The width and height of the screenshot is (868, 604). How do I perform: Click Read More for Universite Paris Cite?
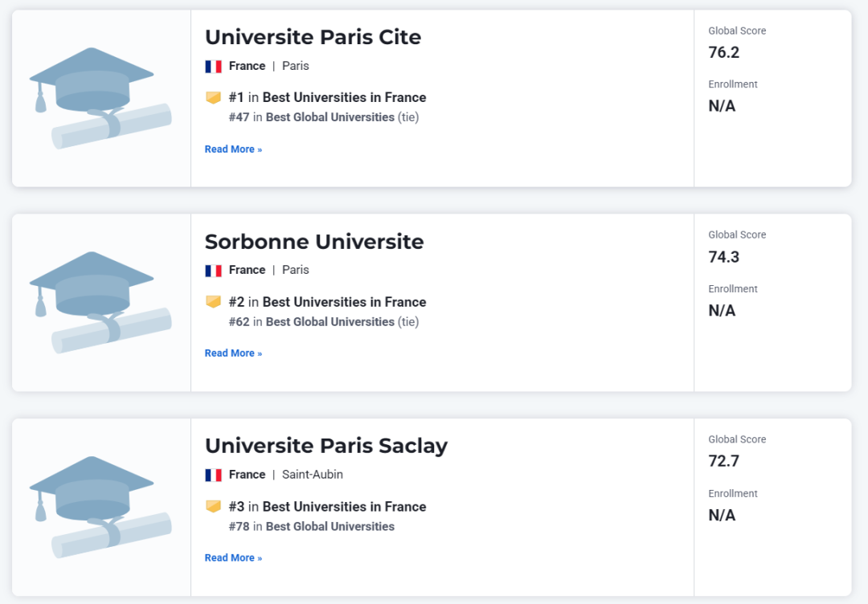233,149
